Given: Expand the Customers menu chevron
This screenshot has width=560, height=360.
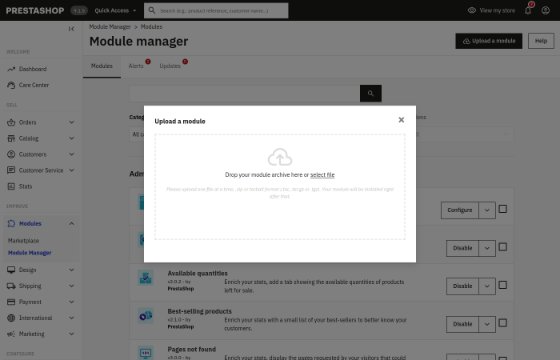Looking at the screenshot, I should click(x=71, y=154).
